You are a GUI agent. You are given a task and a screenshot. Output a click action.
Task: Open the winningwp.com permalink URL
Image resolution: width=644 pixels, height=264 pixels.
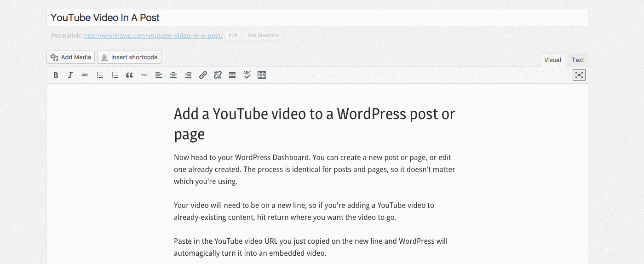pyautogui.click(x=153, y=35)
